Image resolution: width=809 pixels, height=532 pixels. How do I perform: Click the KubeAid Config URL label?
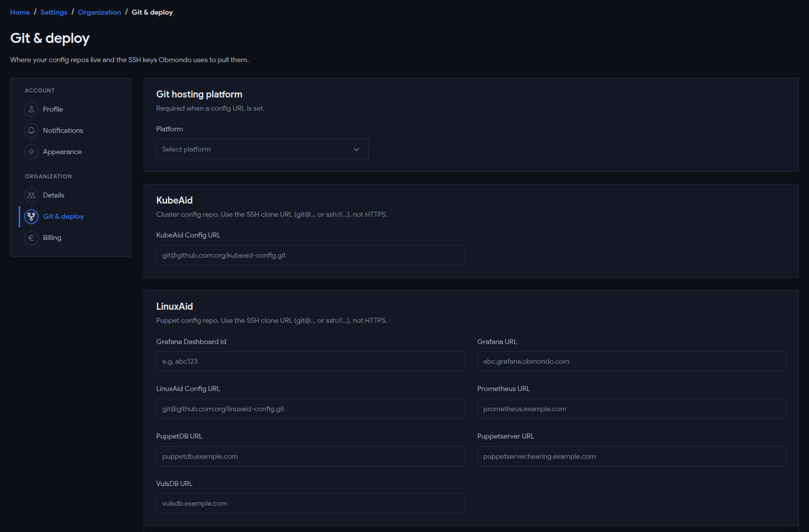(188, 235)
